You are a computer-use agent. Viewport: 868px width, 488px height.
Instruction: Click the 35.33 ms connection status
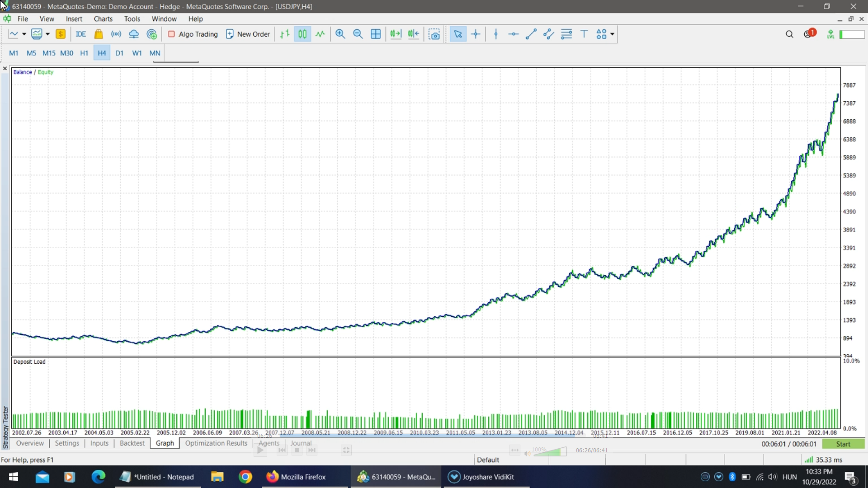point(824,460)
